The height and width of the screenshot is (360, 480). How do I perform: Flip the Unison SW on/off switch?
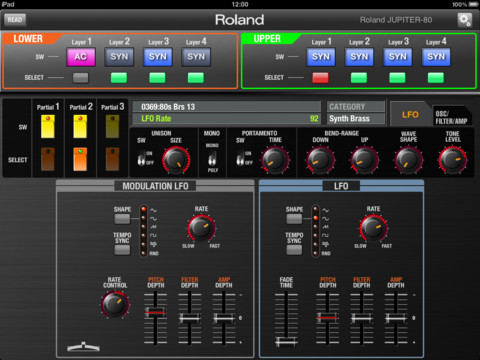click(x=142, y=159)
